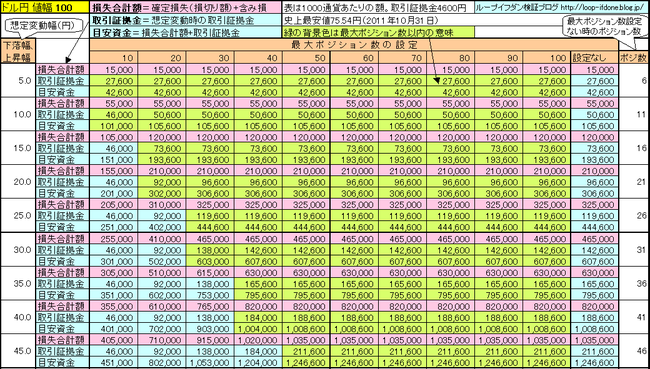Select the 205,000 loss cell
Image resolution: width=650 pixels, height=369 pixels.
[114, 204]
